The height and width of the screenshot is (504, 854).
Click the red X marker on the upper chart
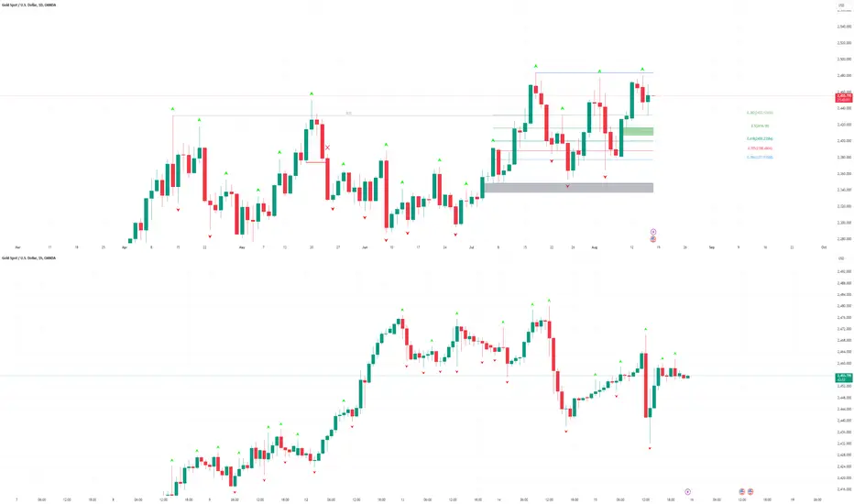click(x=327, y=147)
